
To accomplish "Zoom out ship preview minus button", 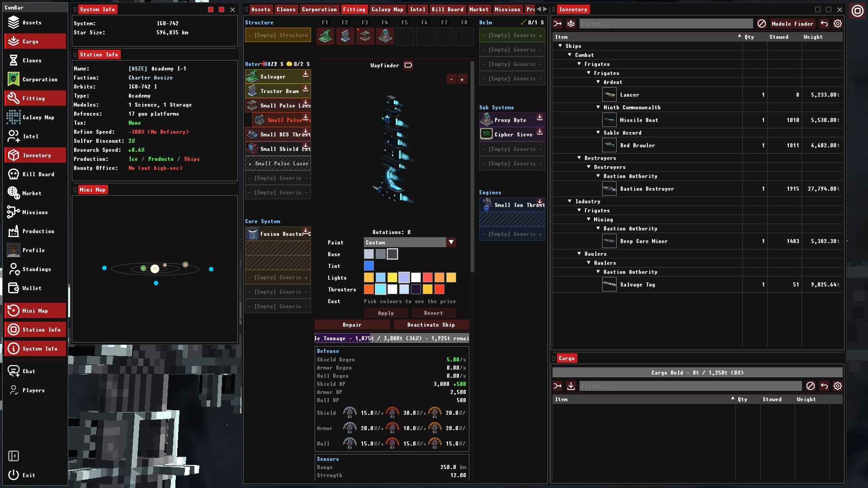I will click(x=451, y=79).
